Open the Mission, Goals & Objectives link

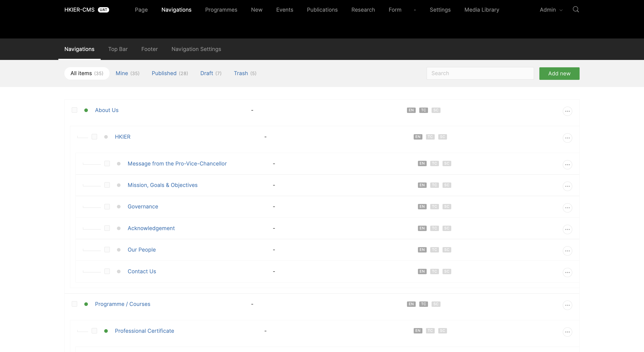pos(163,185)
